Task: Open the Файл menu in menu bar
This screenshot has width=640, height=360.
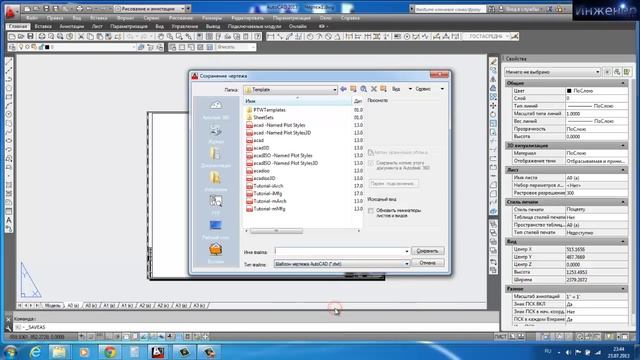Action: tap(32, 18)
